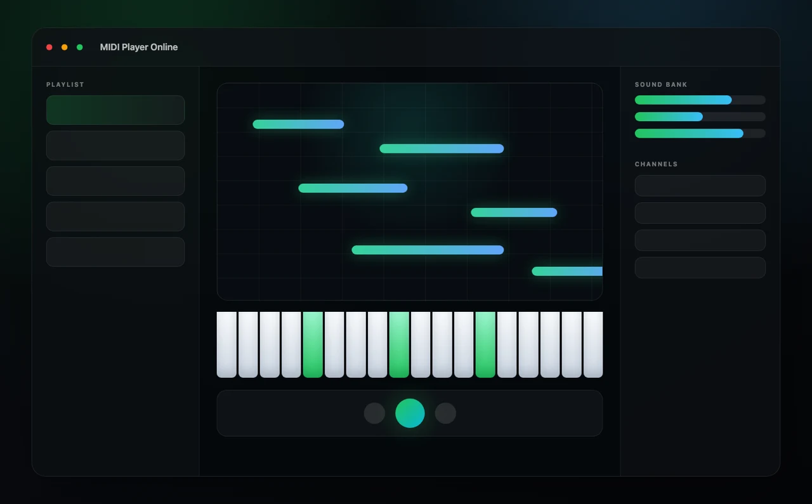
Task: Click the fifth note bar from the top
Action: (x=428, y=250)
